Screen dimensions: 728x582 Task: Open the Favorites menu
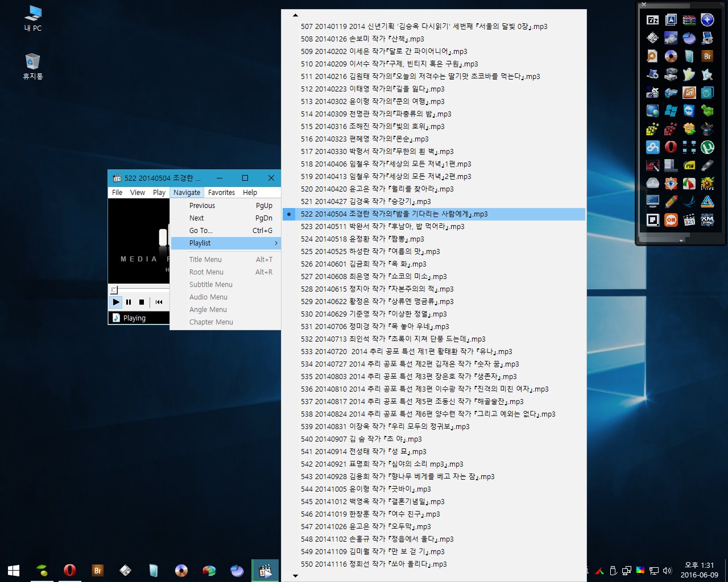click(221, 193)
